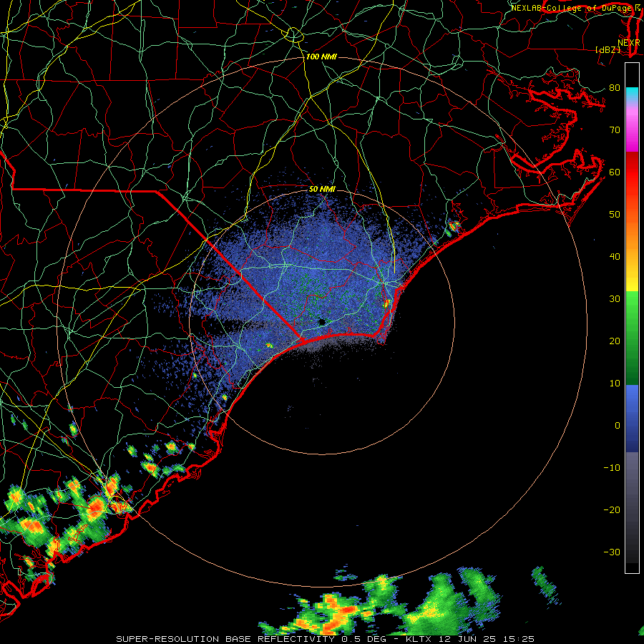Click the 40 value on the dBZ scale
The height and width of the screenshot is (644, 644).
click(615, 257)
